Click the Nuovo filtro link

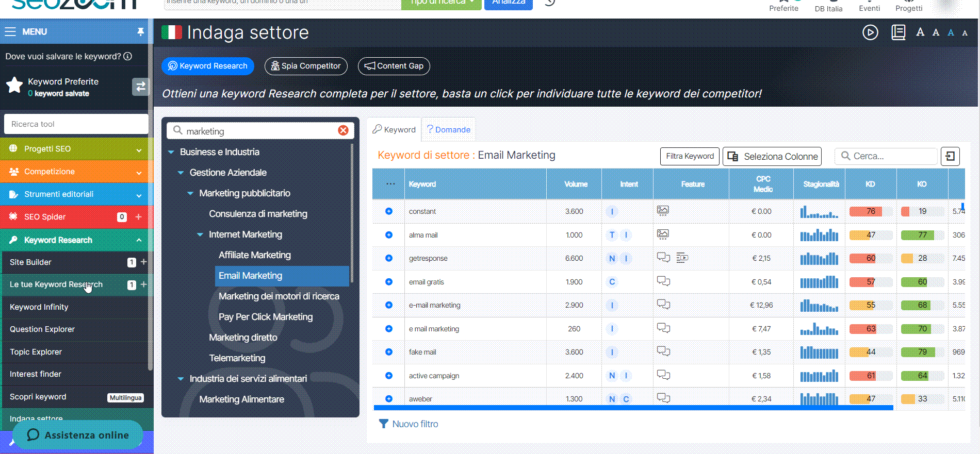click(x=409, y=424)
